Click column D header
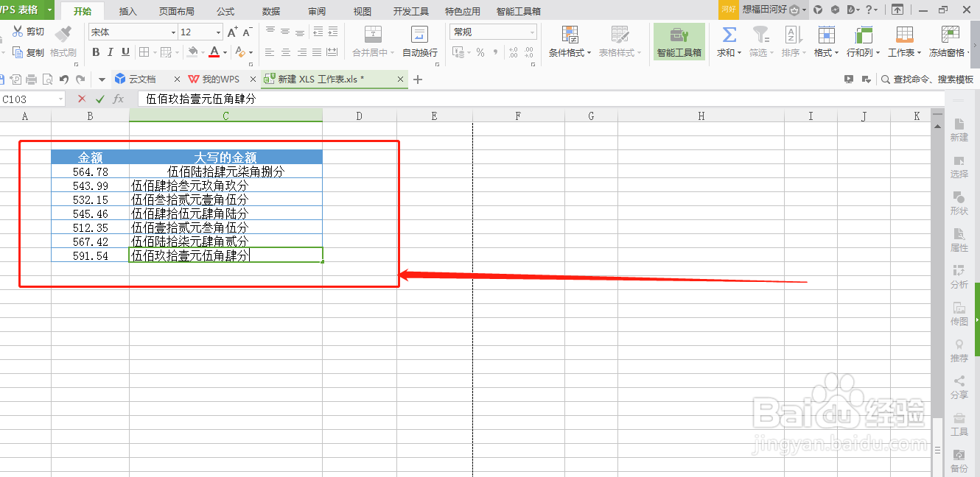The height and width of the screenshot is (477, 980). pyautogui.click(x=359, y=116)
